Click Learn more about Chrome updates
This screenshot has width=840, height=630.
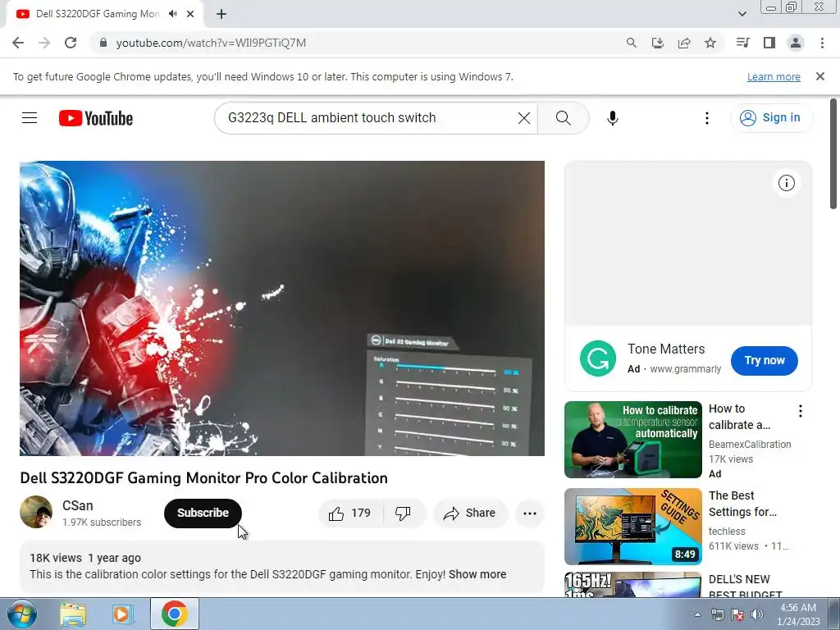point(774,76)
